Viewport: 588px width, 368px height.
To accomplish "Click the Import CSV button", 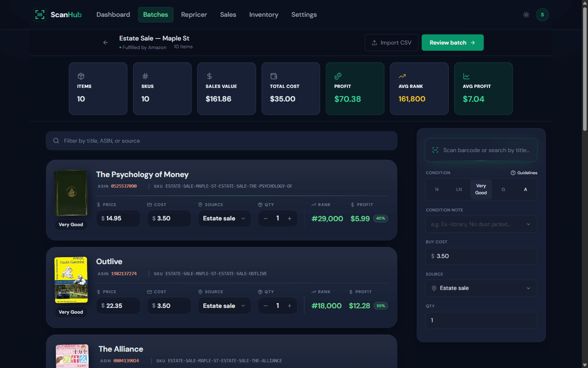I will click(x=392, y=43).
